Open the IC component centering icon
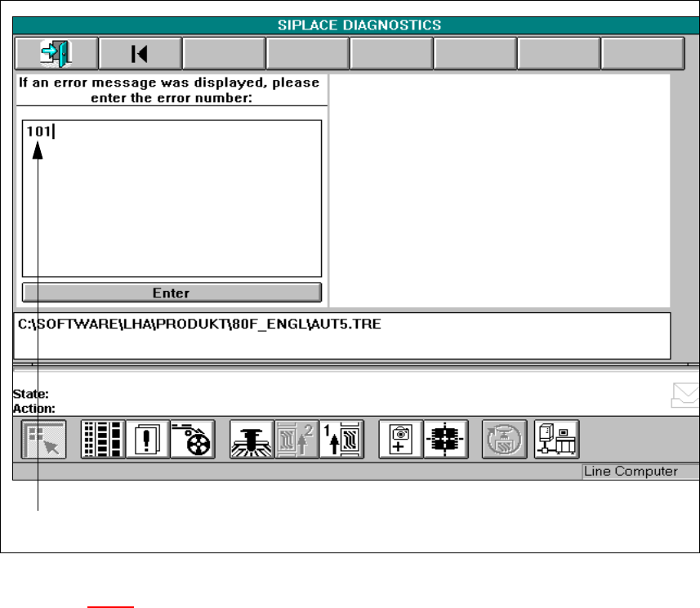700x608 pixels. [x=445, y=439]
